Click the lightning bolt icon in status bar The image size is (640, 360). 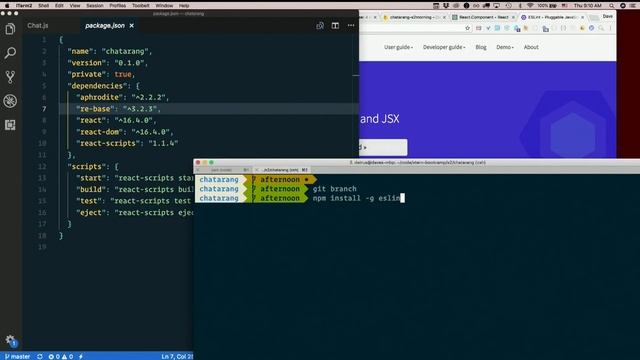(x=81, y=356)
